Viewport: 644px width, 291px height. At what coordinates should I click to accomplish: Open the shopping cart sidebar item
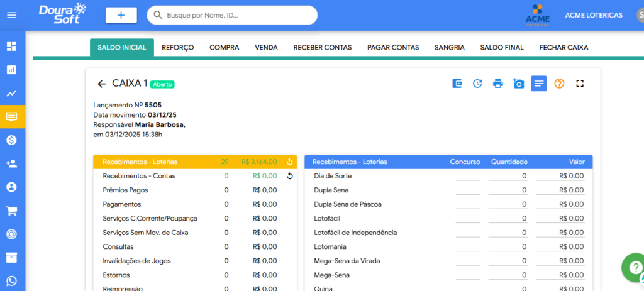11,211
